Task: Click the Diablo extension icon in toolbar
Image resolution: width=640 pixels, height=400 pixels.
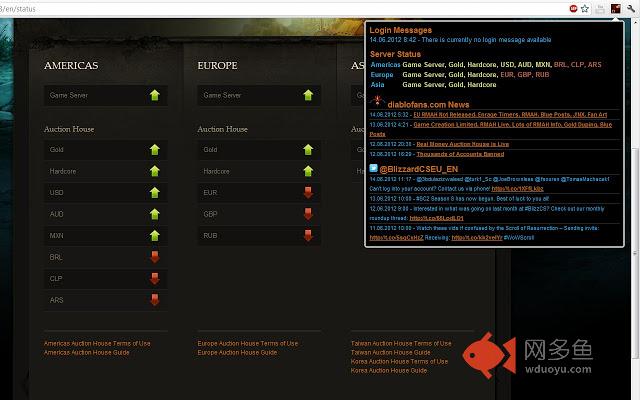Action: 616,8
